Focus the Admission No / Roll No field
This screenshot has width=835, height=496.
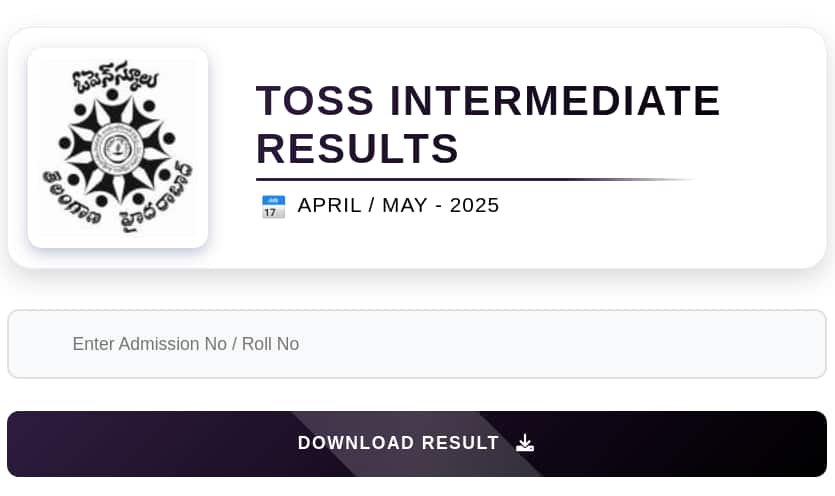[x=417, y=344]
